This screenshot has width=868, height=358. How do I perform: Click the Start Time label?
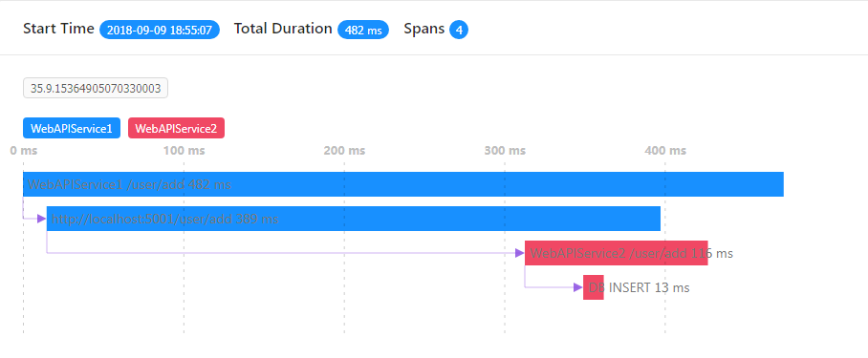coord(58,29)
